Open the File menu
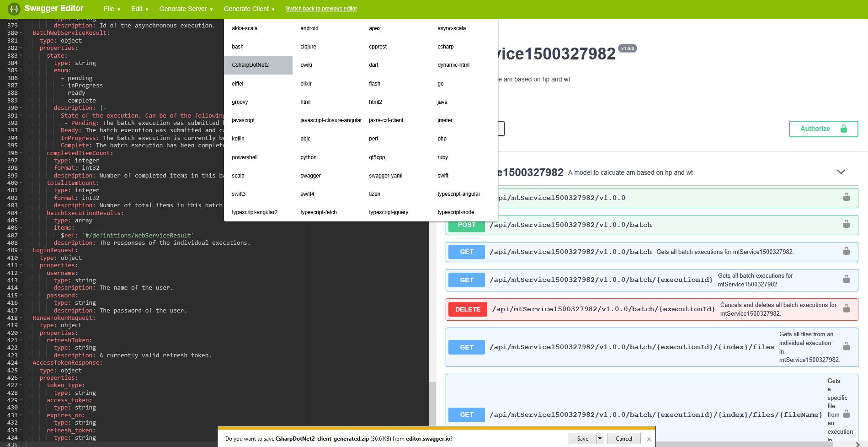 coord(111,8)
